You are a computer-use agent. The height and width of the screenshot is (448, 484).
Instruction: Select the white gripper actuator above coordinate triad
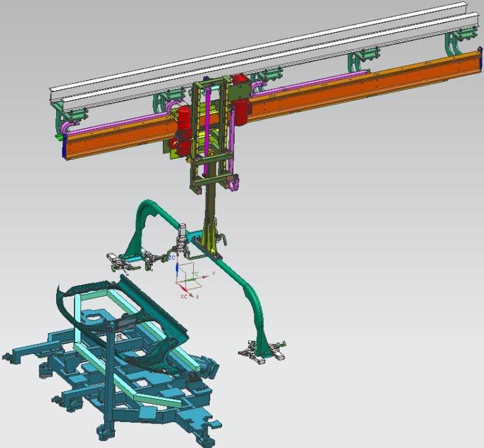click(182, 239)
